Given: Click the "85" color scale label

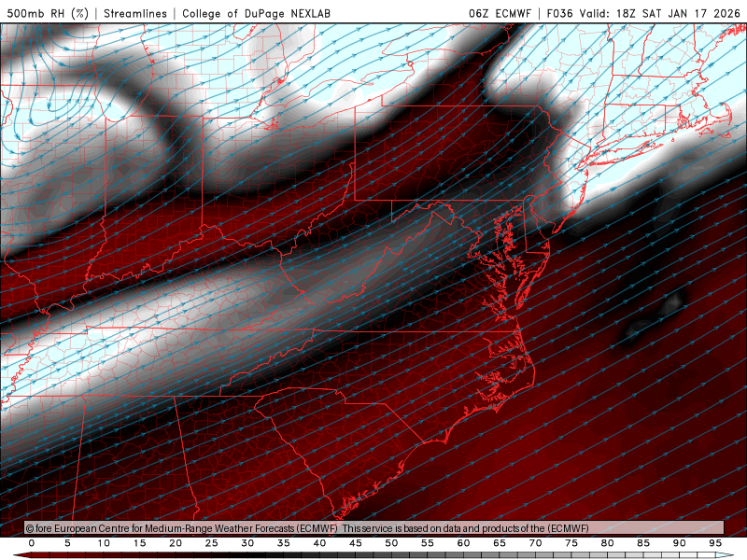Looking at the screenshot, I should (x=643, y=543).
